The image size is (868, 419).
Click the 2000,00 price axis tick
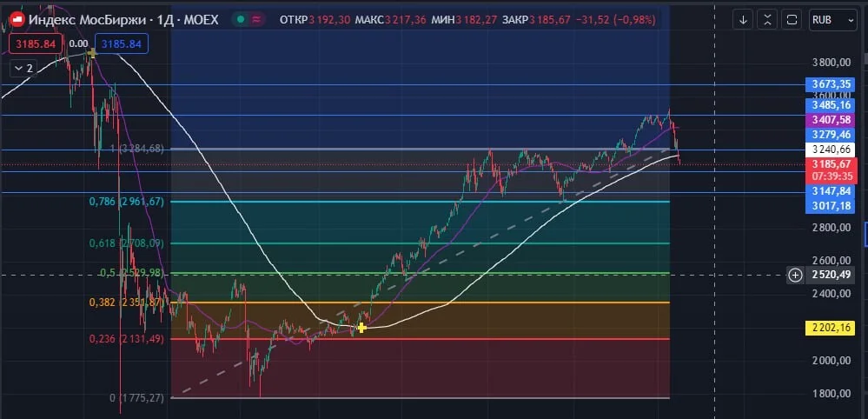click(831, 361)
